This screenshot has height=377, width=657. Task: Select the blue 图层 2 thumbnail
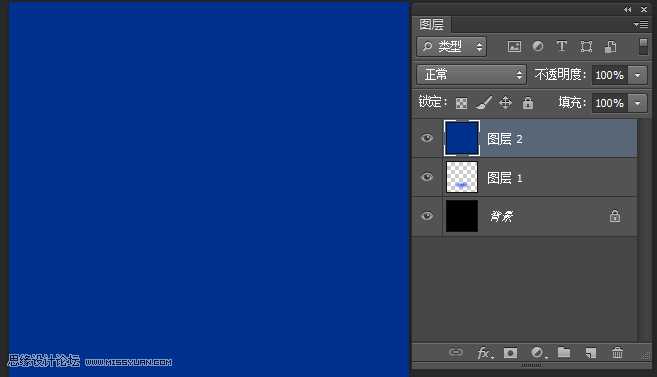[462, 138]
